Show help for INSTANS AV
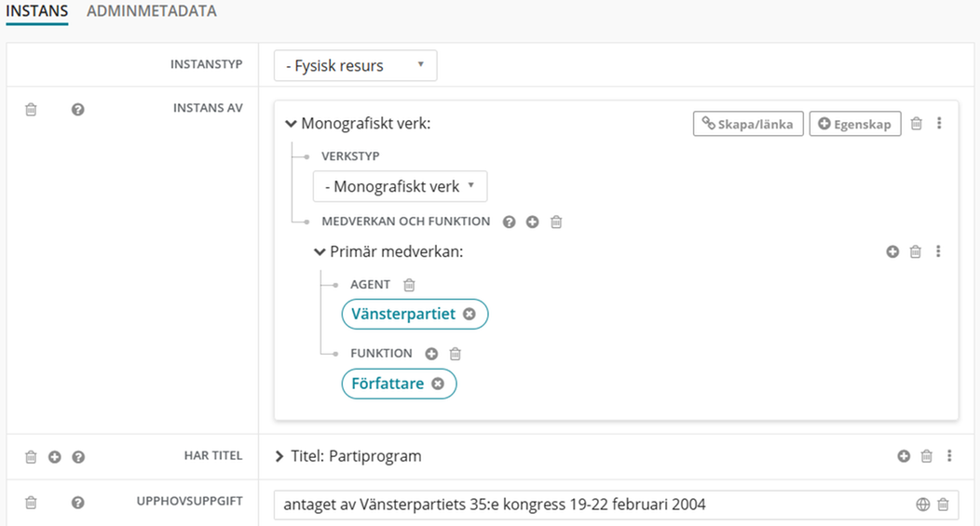 [x=77, y=110]
